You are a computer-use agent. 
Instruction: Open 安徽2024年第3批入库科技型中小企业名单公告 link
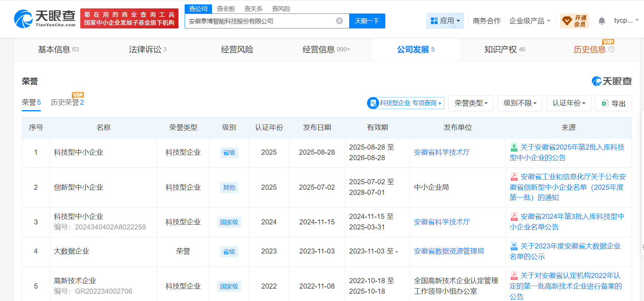[567, 222]
